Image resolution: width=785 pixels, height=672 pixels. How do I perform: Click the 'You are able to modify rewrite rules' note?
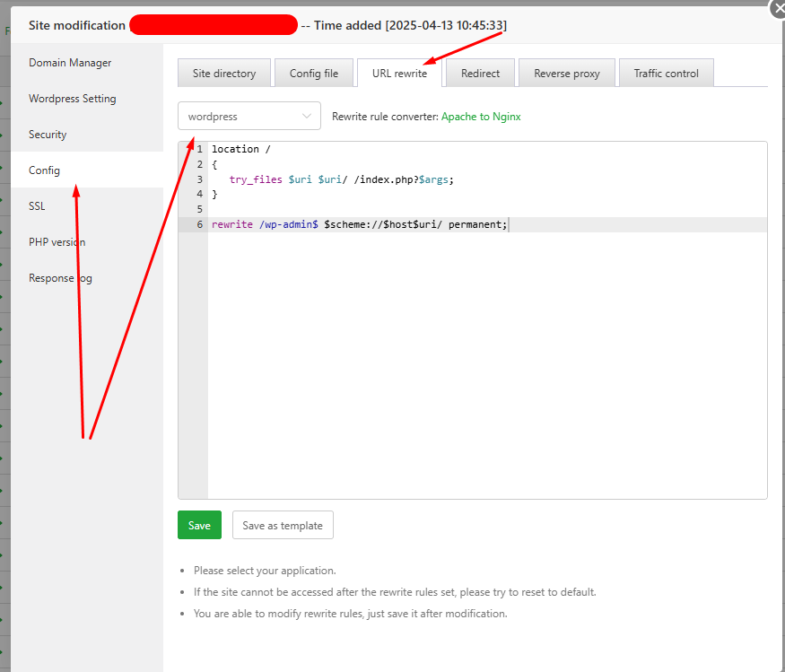[x=351, y=614]
